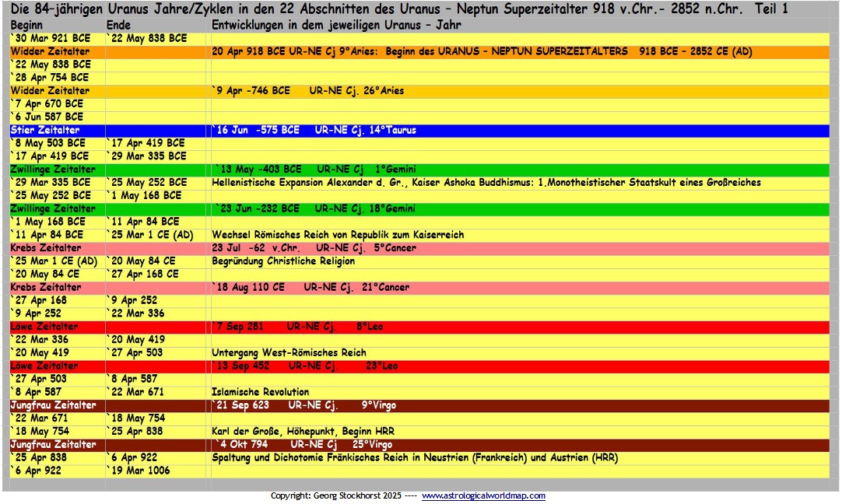Screen dimensions: 842x504
Task: Open the astrologicalworldmap.com link
Action: point(483,496)
